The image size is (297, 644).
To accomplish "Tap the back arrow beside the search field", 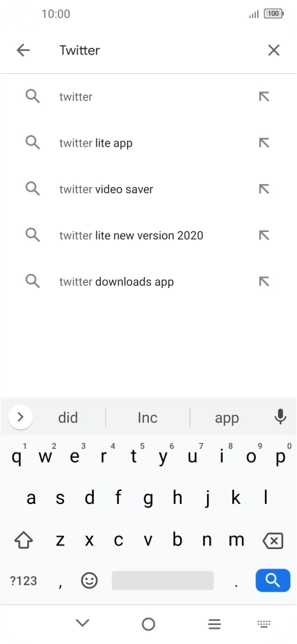I will [23, 50].
